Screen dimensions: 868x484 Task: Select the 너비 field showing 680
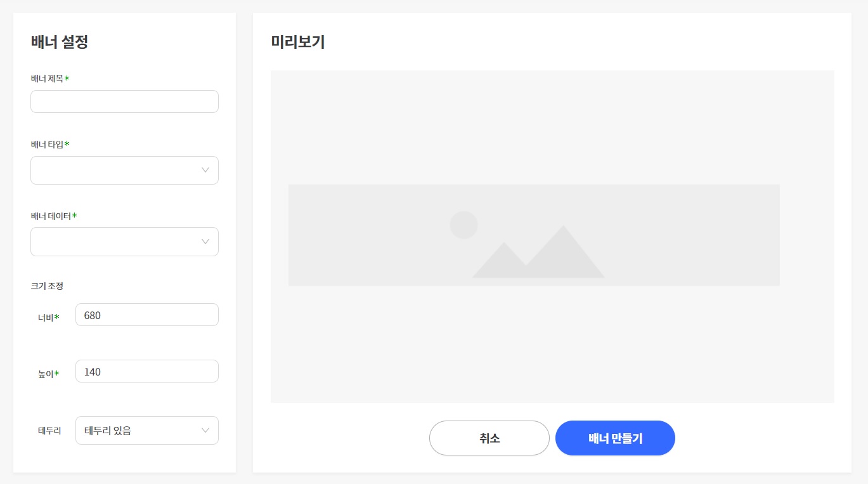(147, 314)
